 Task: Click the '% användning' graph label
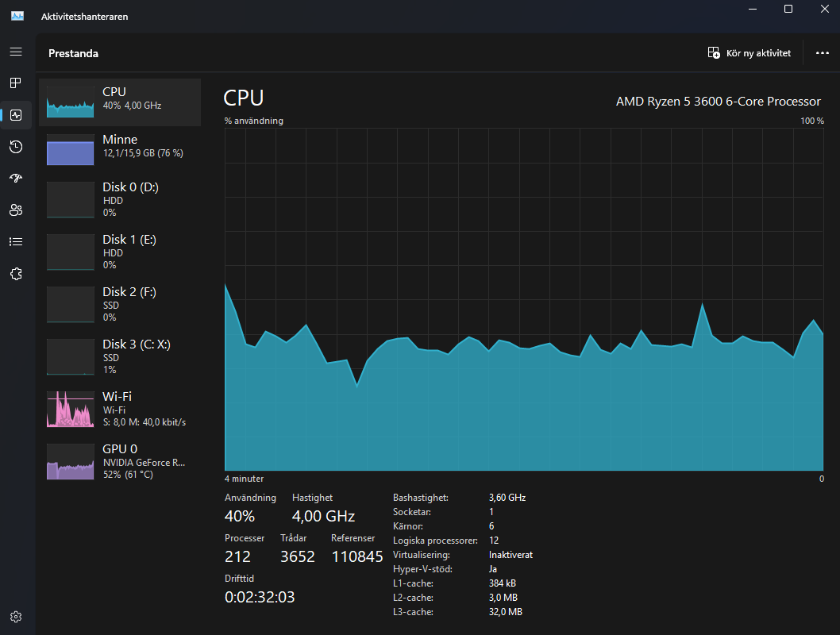254,121
